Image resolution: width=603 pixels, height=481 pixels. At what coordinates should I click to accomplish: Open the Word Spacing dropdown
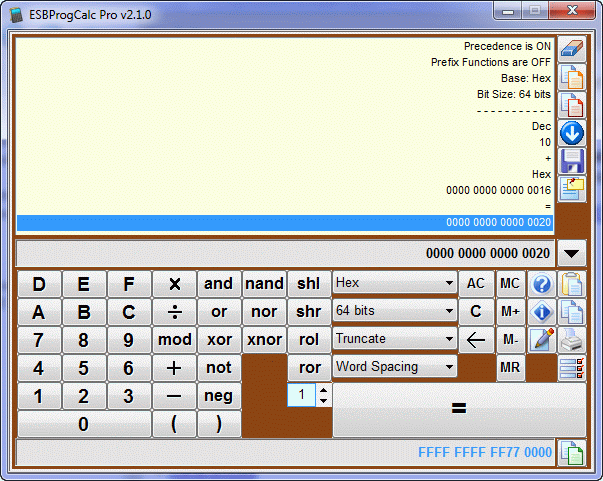click(x=395, y=367)
